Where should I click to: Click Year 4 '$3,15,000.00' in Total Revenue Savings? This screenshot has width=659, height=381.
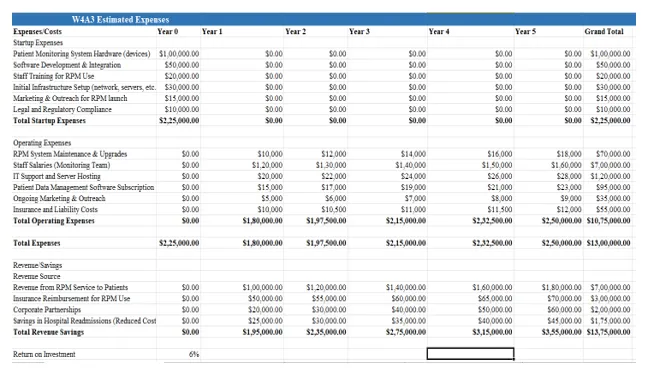point(492,332)
